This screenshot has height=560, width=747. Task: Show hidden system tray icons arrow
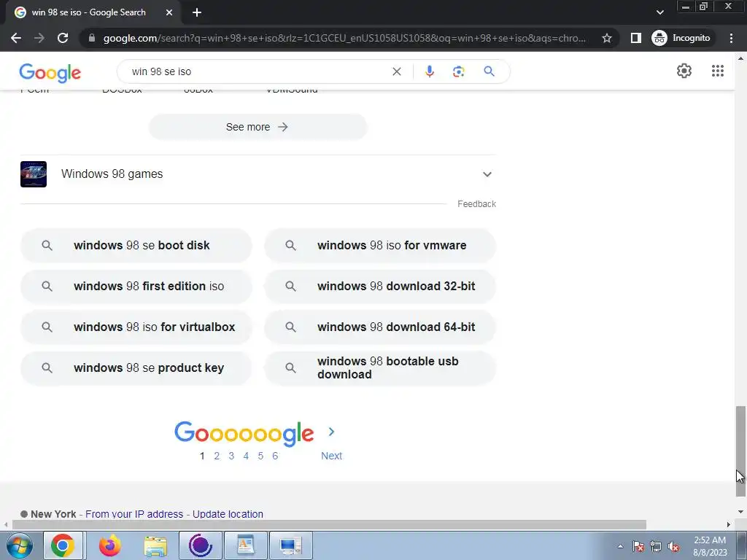[620, 546]
